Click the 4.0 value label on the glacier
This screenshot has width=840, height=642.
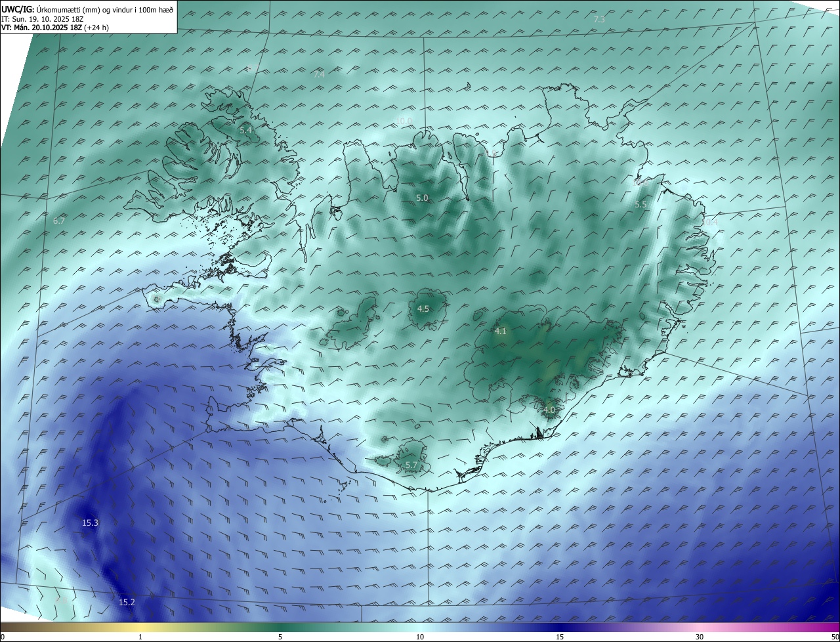(x=549, y=410)
